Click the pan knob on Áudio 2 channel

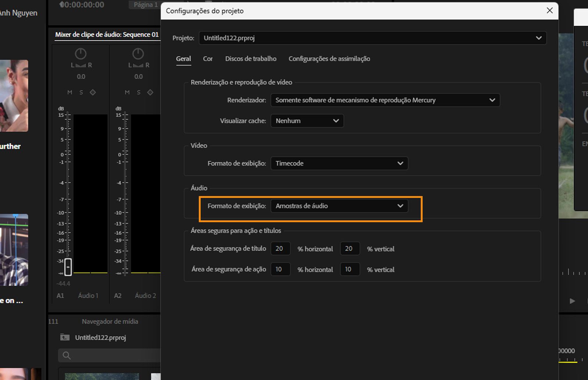tap(138, 54)
